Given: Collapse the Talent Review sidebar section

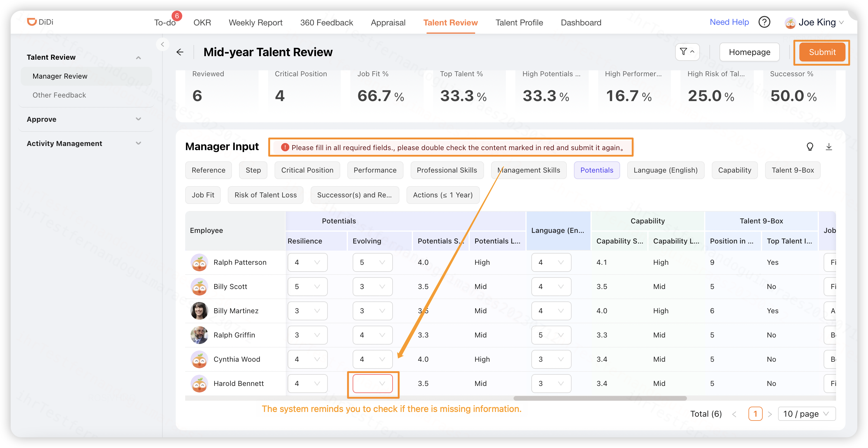Looking at the screenshot, I should [x=138, y=58].
